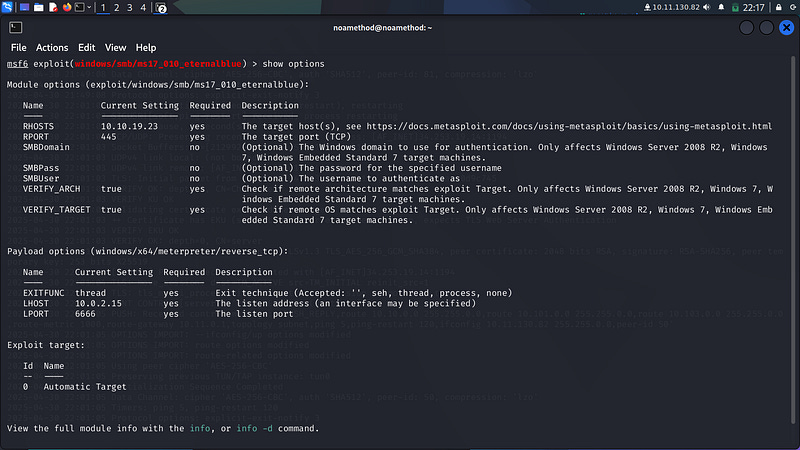The image size is (800, 450).
Task: Click the SMBPass option name
Action: pos(41,168)
